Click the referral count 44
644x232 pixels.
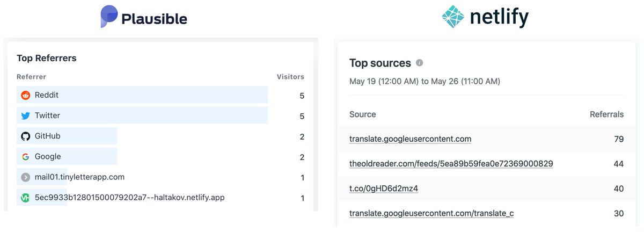click(x=619, y=164)
